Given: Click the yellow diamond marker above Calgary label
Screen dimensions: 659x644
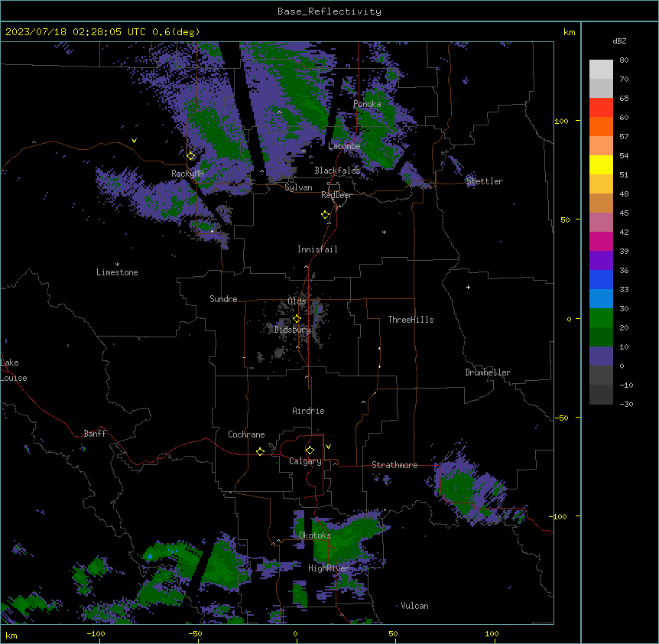Looking at the screenshot, I should (x=310, y=450).
